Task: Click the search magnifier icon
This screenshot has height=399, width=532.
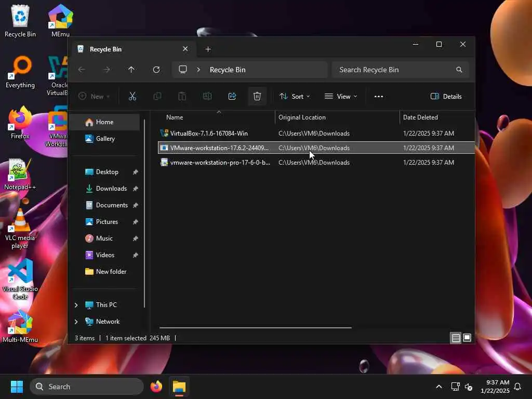Action: pos(459,70)
